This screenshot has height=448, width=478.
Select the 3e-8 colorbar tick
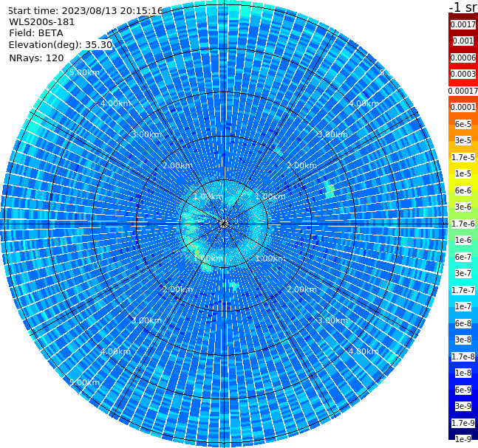click(463, 340)
